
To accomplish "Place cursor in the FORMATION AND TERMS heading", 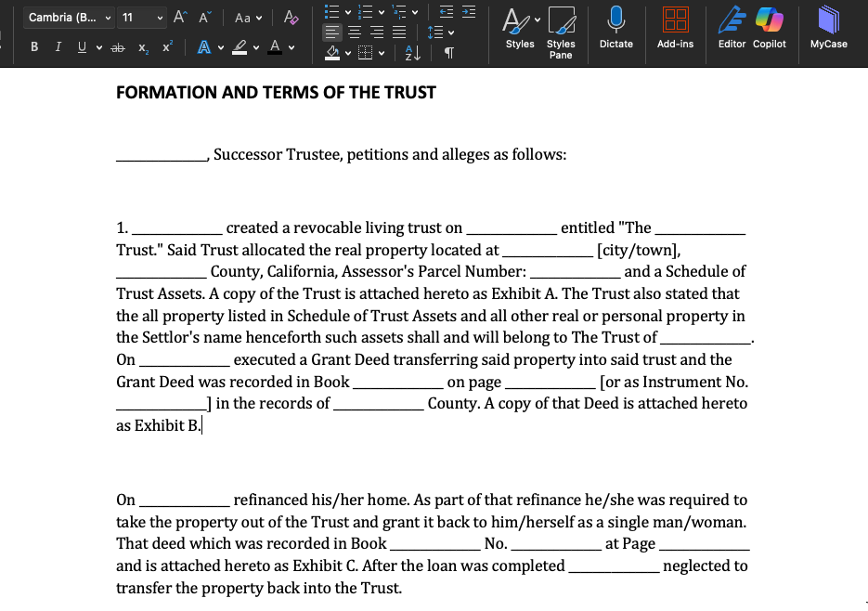I will (x=276, y=92).
